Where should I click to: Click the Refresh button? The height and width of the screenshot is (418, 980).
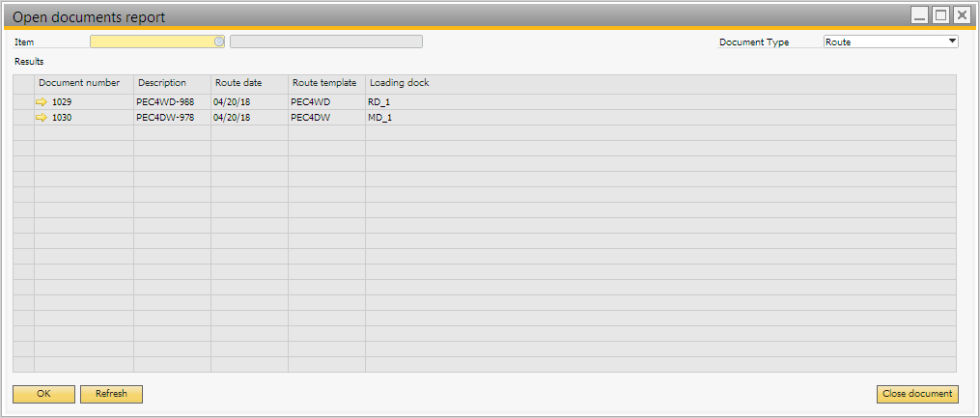click(x=111, y=394)
